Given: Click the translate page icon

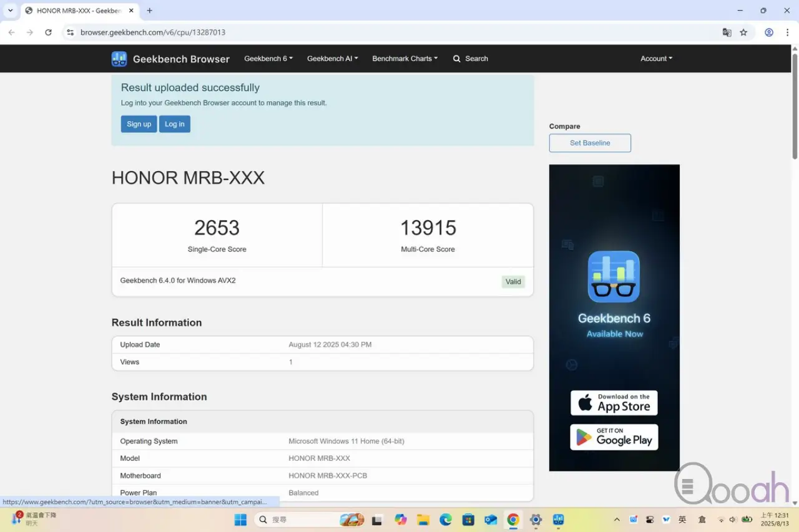Looking at the screenshot, I should [x=727, y=32].
